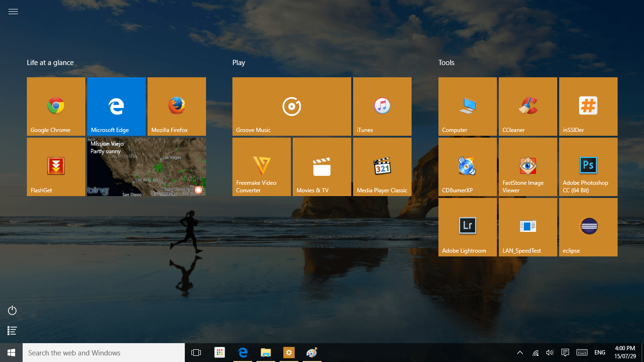Launch Freemake Video Converter tile
The height and width of the screenshot is (362, 644).
(262, 167)
